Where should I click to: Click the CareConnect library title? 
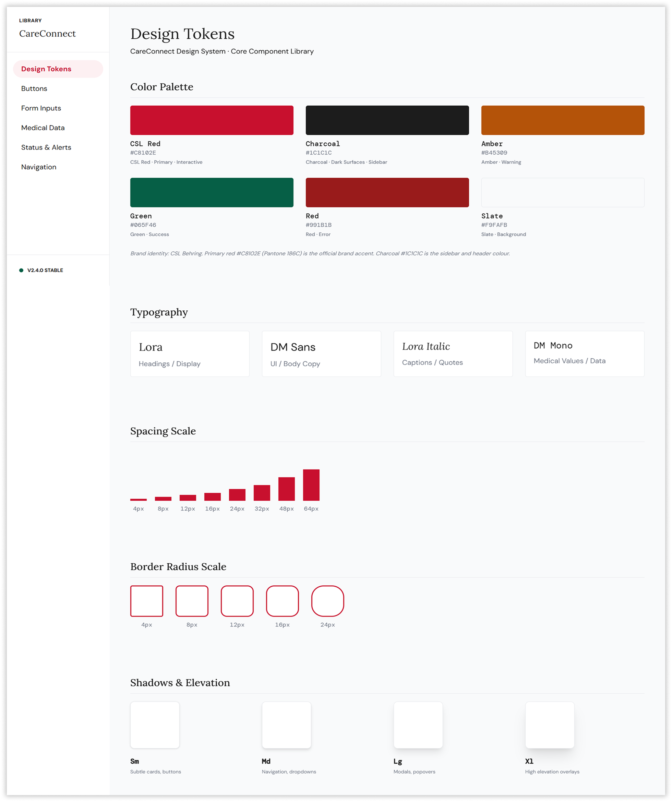47,34
